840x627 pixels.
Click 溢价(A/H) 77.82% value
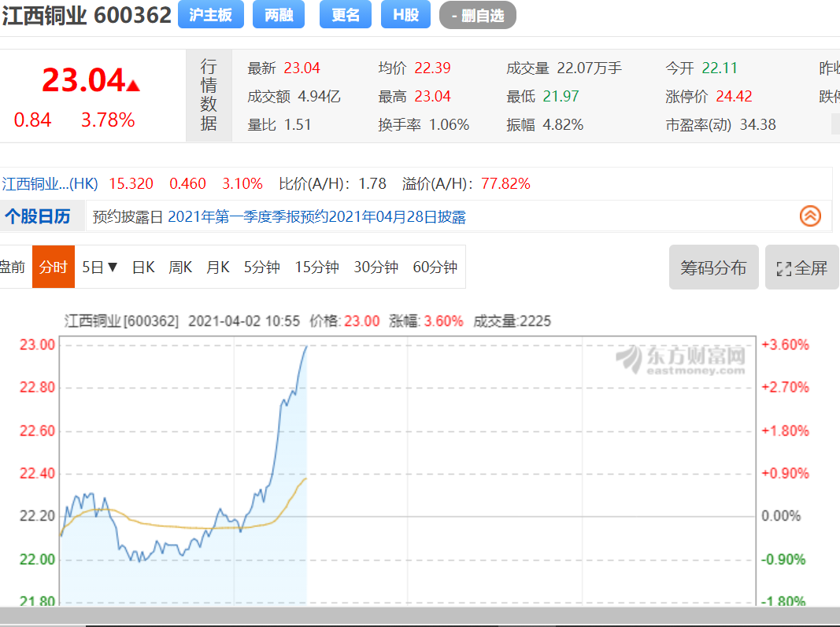click(x=505, y=183)
